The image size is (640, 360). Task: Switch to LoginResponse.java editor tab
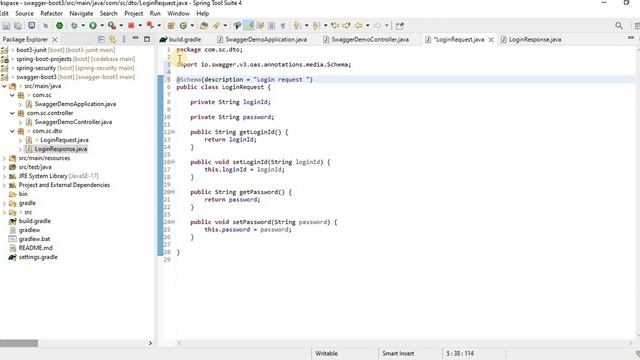(x=531, y=40)
